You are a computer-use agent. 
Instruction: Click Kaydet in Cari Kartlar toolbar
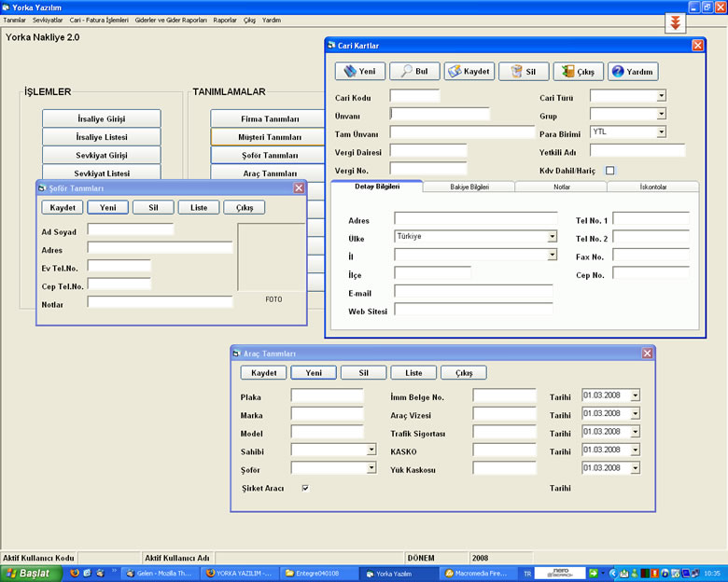469,72
